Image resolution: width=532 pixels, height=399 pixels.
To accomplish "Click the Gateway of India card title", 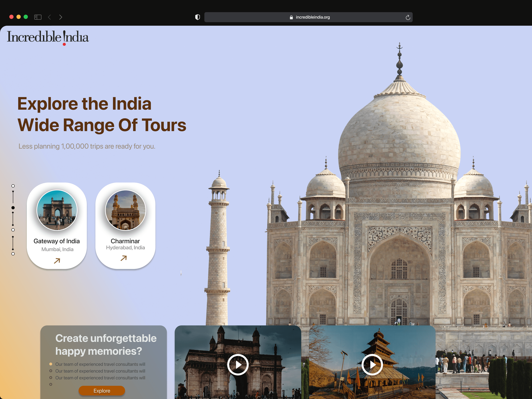I will pos(56,241).
